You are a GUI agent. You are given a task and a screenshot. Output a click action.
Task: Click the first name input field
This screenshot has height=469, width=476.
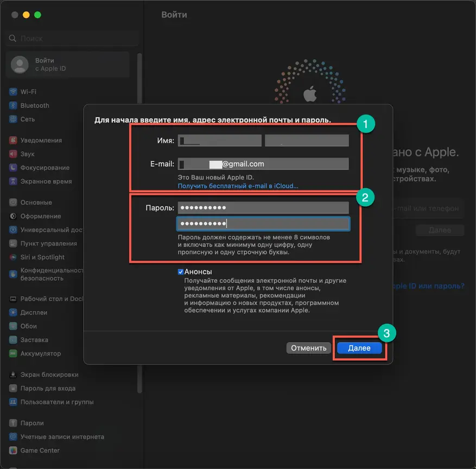219,141
